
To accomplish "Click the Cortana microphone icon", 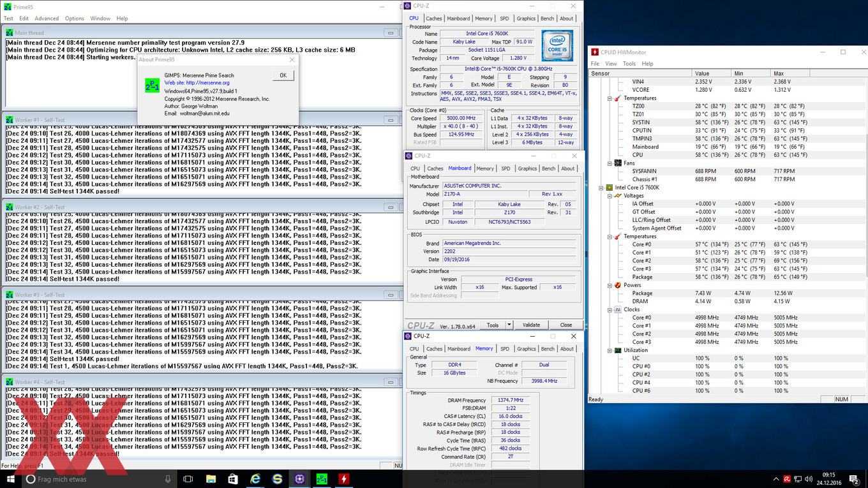I will 168,479.
